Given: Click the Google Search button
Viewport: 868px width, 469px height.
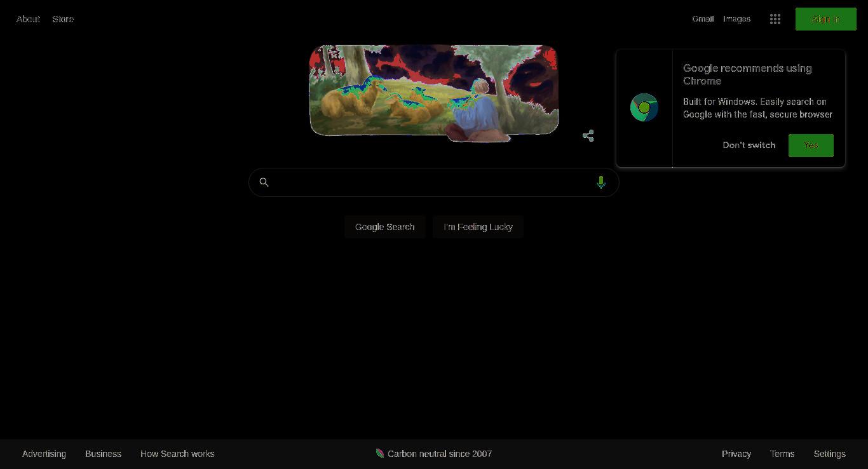Looking at the screenshot, I should pos(384,227).
